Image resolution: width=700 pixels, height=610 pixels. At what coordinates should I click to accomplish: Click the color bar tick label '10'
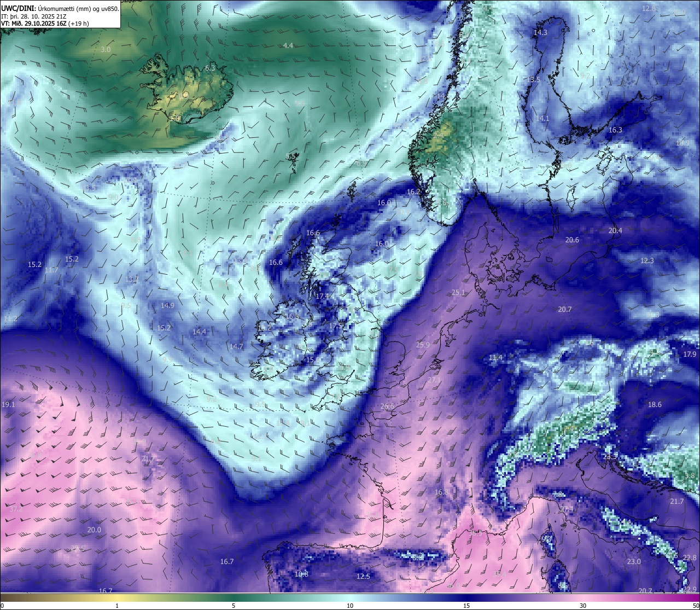[350, 606]
